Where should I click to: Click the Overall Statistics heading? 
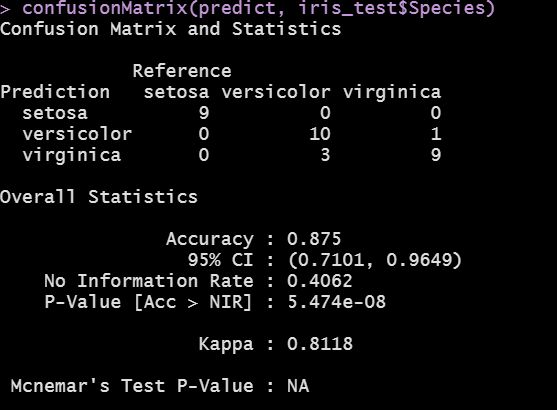99,196
